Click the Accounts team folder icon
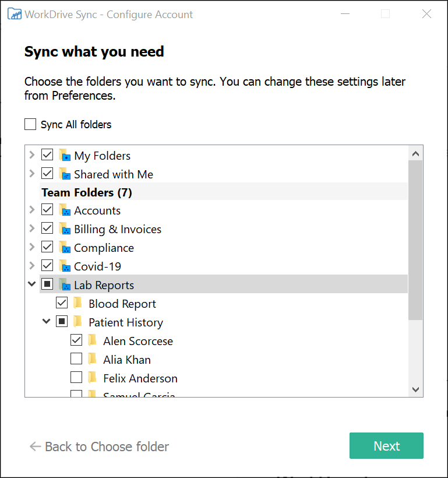Screen dimensions: 448x478 pos(65,210)
